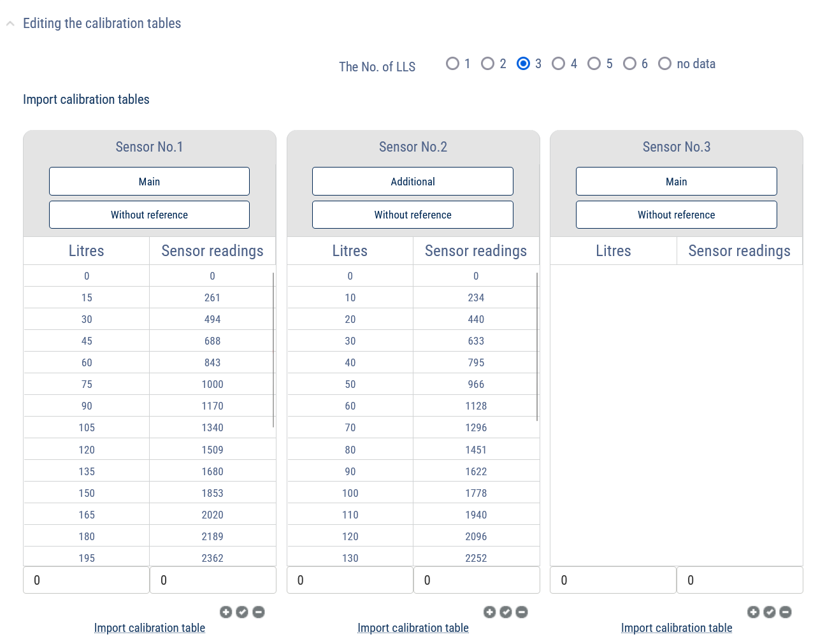Click Sensor No.1 table scrollbar

pos(273,350)
